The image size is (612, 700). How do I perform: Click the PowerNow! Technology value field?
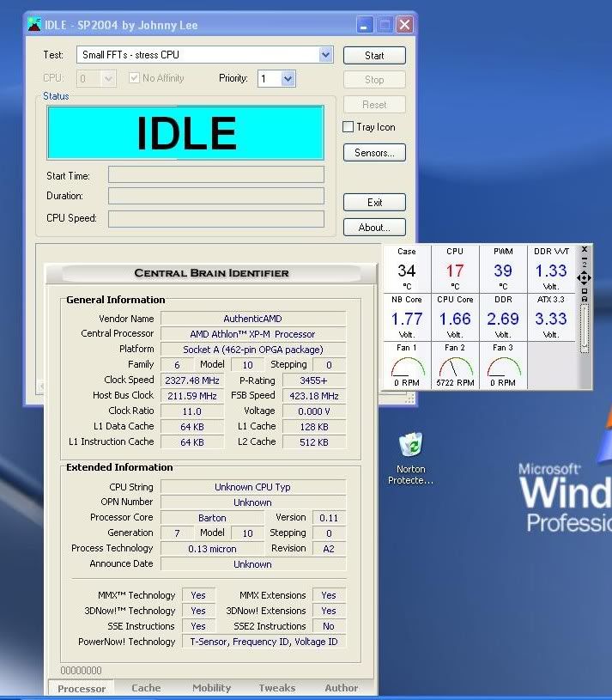point(264,642)
